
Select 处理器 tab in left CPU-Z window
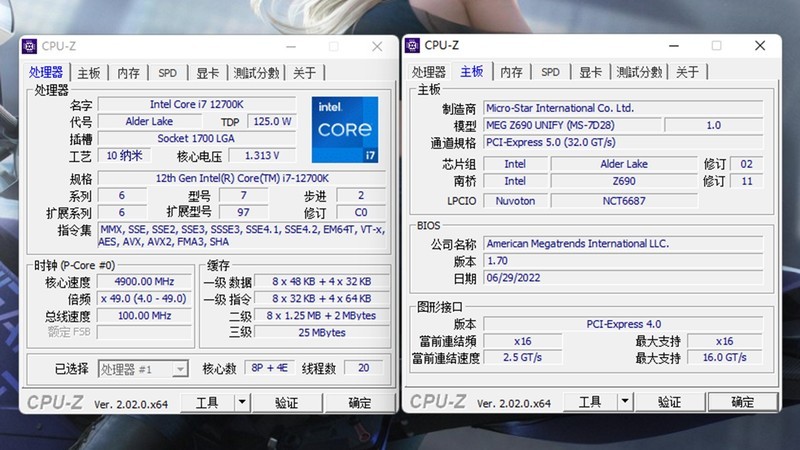[x=46, y=72]
